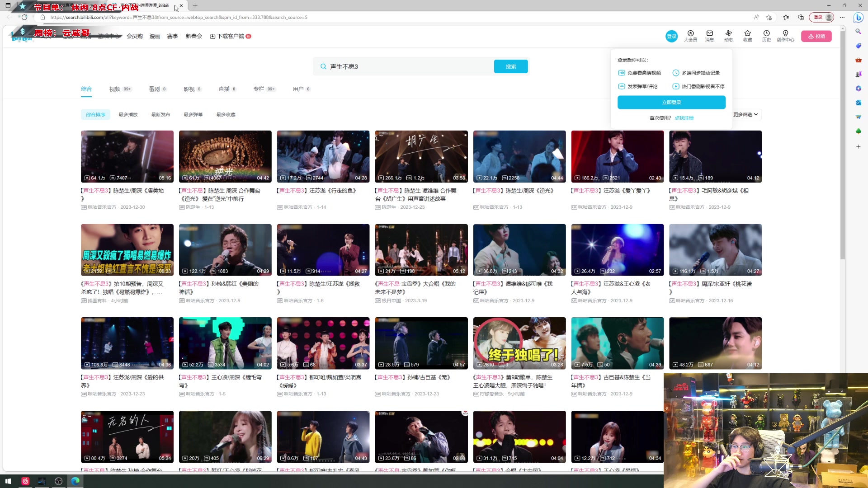Image resolution: width=868 pixels, height=488 pixels.
Task: Switch sorting to 最新发布 newest
Action: 160,114
